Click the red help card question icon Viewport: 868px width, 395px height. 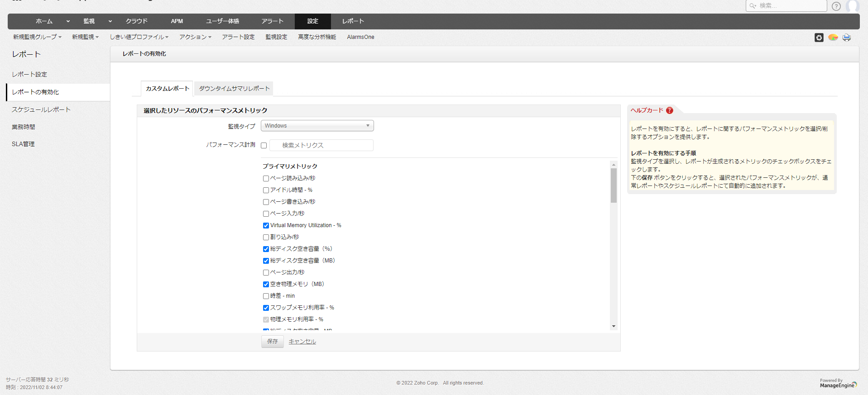coord(669,110)
